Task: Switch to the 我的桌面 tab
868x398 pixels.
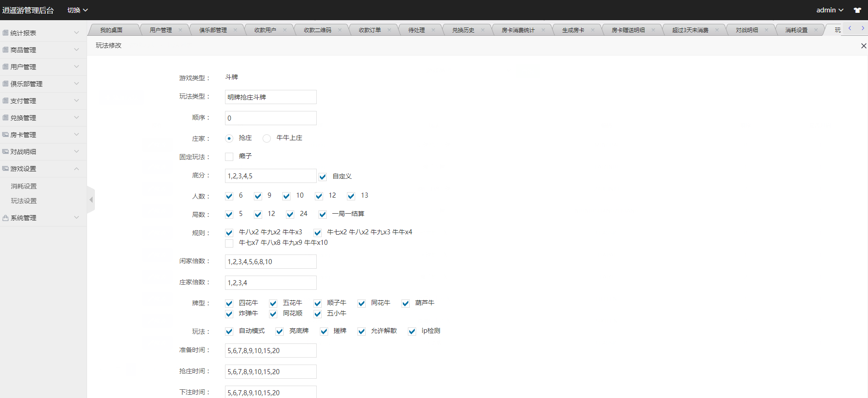Action: click(111, 30)
